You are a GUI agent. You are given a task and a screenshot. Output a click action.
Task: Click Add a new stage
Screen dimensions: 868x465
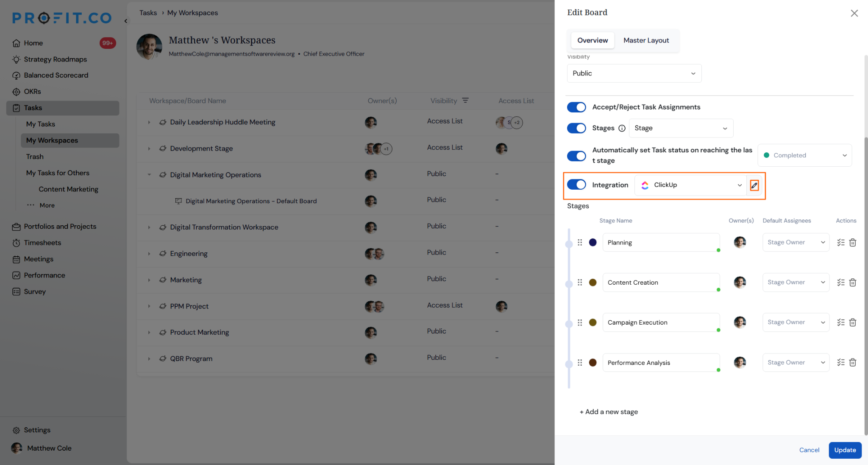(x=609, y=412)
